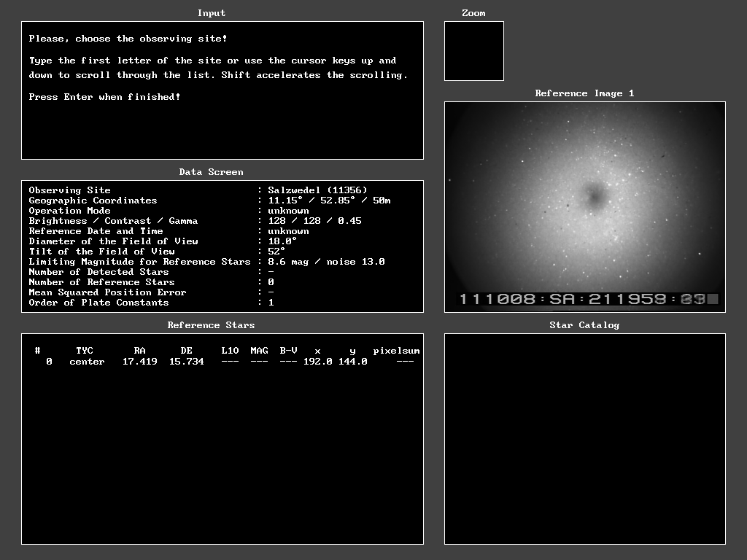Click the Order of Plate Constants value
The width and height of the screenshot is (747, 560).
271,303
